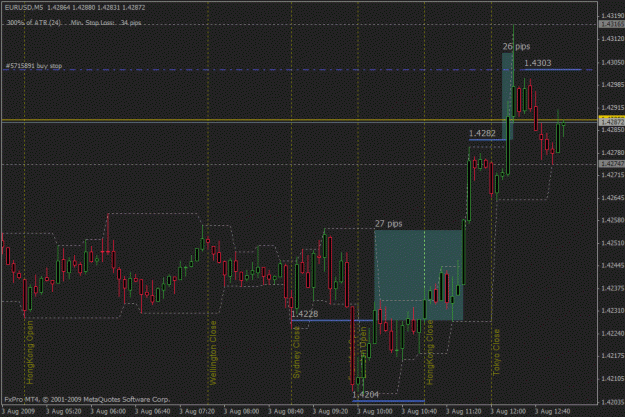Click the '3 Aug 06:00' time axis label
625x417 pixels.
pos(108,411)
